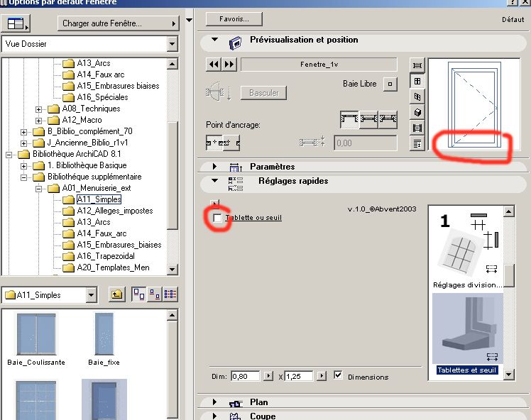531x420 pixels.
Task: Expand the Plan panel
Action: 214,402
